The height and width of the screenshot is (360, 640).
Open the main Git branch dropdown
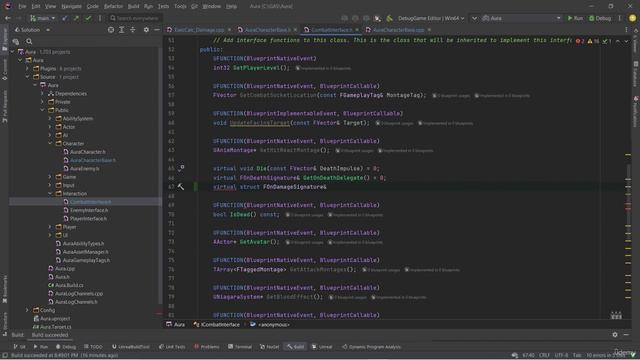(42, 18)
